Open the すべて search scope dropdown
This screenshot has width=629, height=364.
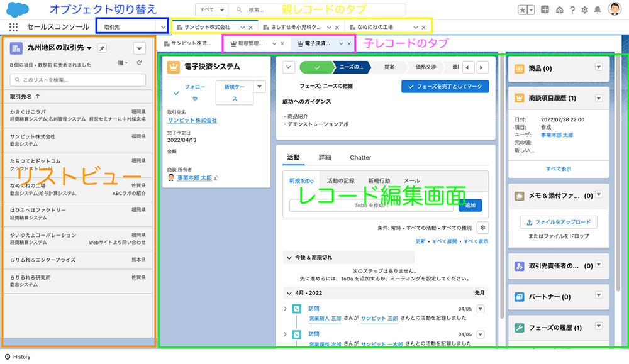coord(212,9)
